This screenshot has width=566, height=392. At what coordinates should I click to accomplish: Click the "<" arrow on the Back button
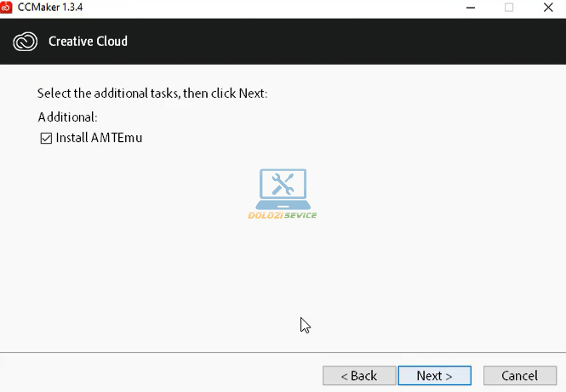tap(344, 376)
